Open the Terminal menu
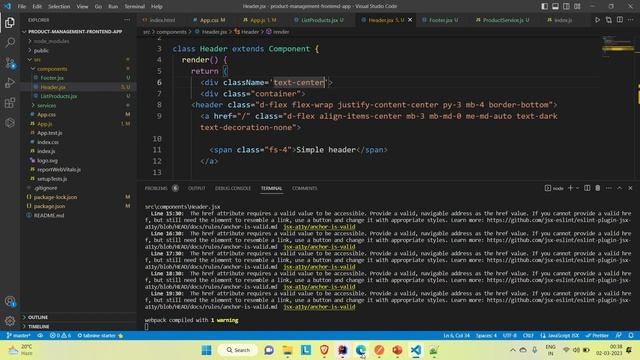Image resolution: width=640 pixels, height=360 pixels. 135,6
